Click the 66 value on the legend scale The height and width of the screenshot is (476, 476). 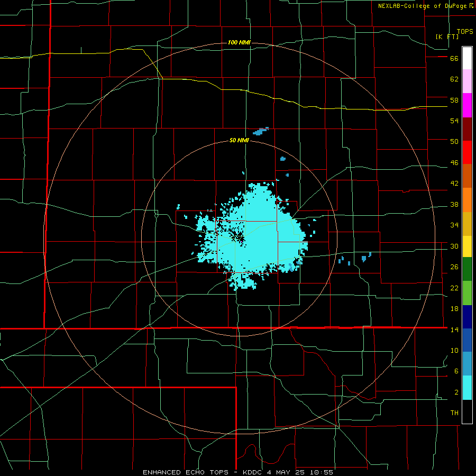click(x=454, y=59)
